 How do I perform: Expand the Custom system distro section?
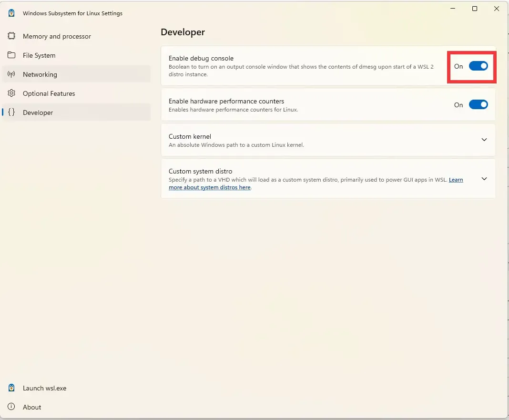(484, 179)
